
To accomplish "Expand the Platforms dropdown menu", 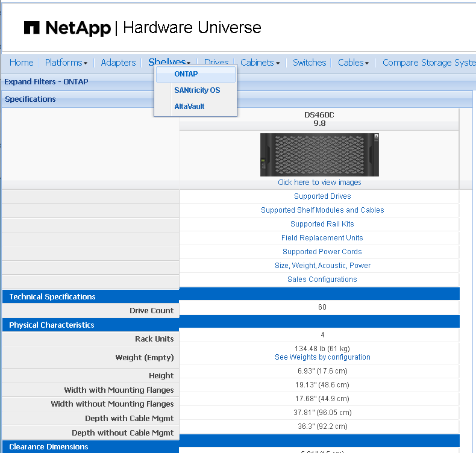I will (66, 63).
